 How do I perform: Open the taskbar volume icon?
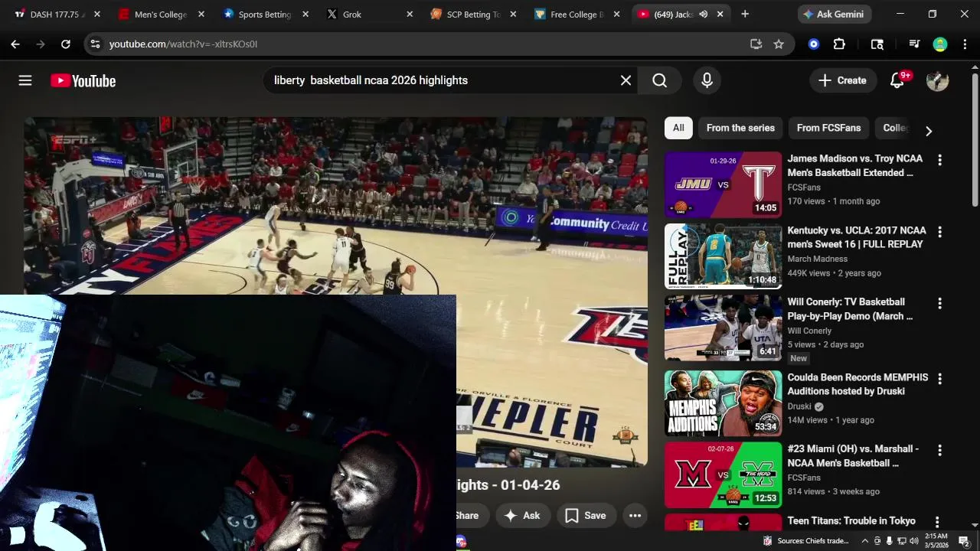tap(913, 541)
